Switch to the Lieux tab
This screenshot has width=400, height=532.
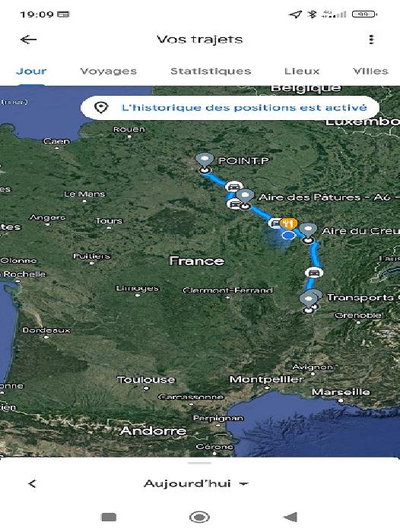tap(302, 71)
